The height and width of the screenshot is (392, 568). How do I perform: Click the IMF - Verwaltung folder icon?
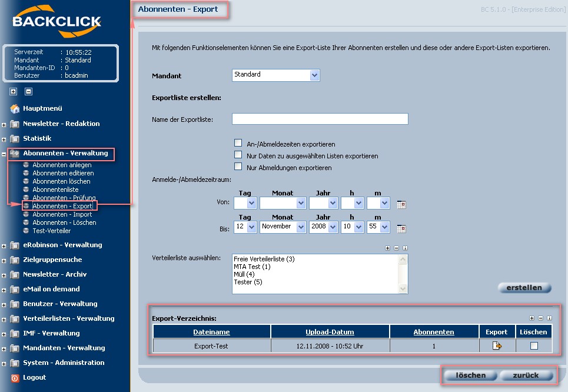[x=15, y=333]
